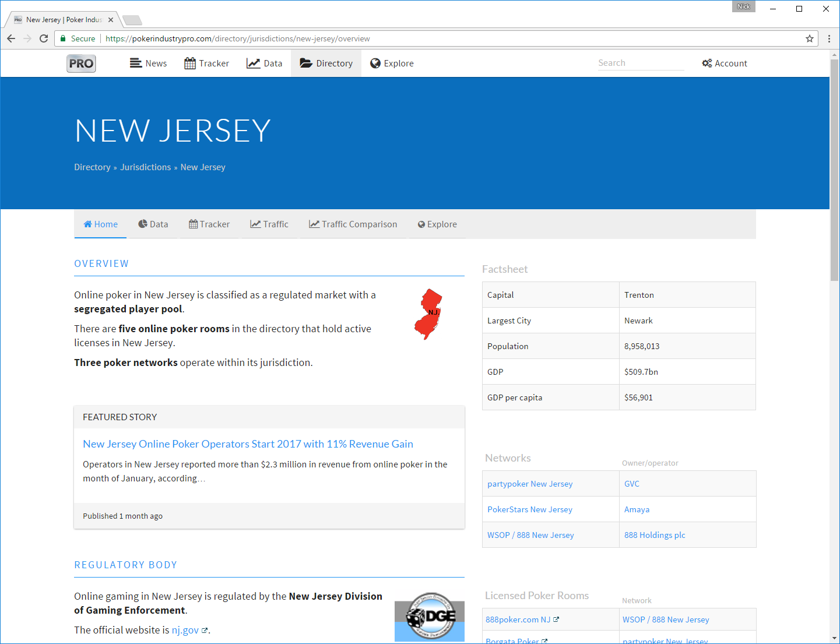Open the Tracker item in top navigation

pos(206,64)
